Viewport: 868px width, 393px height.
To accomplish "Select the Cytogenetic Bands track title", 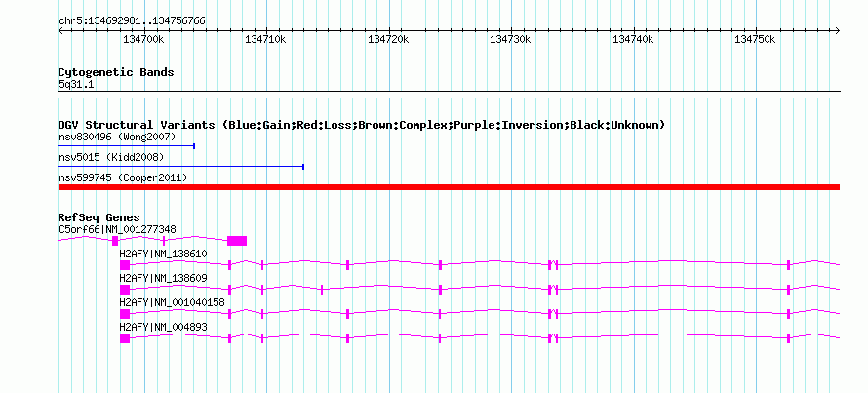I will [116, 72].
